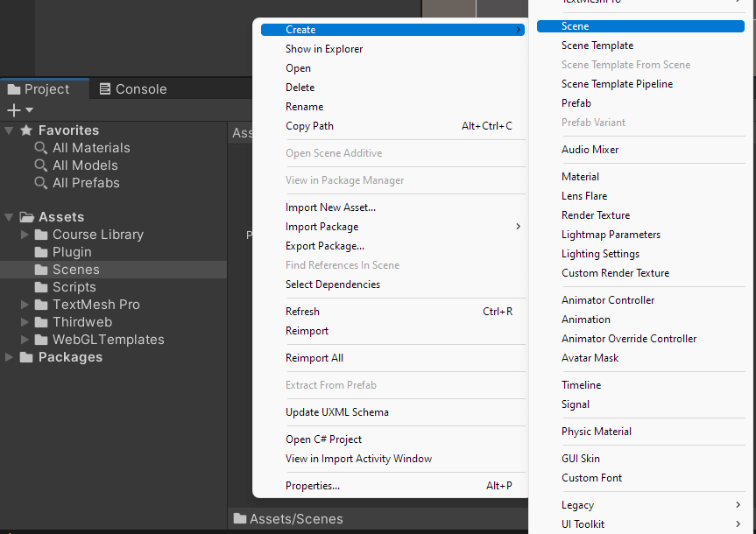
Task: Choose View in Import Activity Window
Action: point(393,459)
